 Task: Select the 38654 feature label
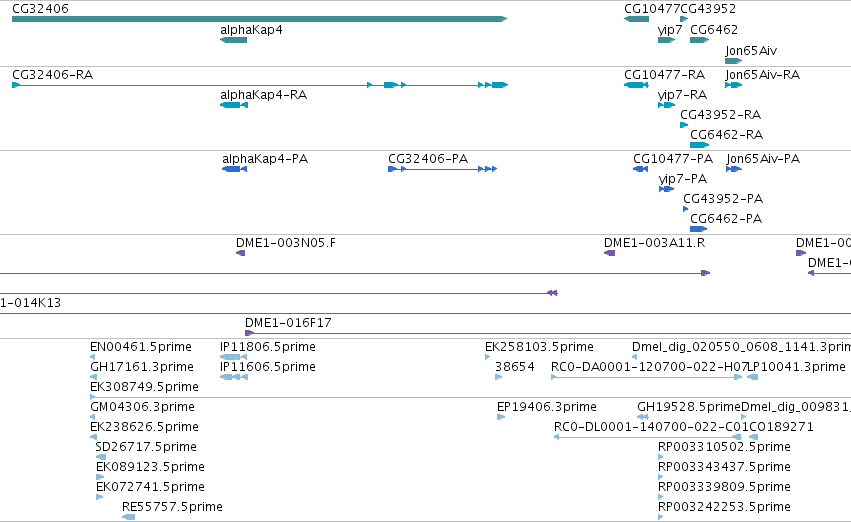coord(515,367)
